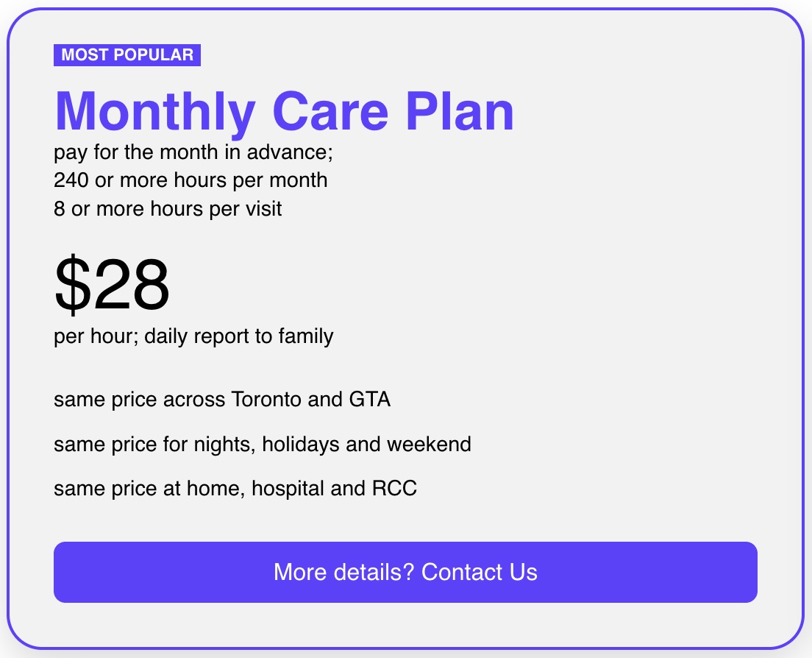Select the Monthly Care Plan heading

tap(284, 112)
